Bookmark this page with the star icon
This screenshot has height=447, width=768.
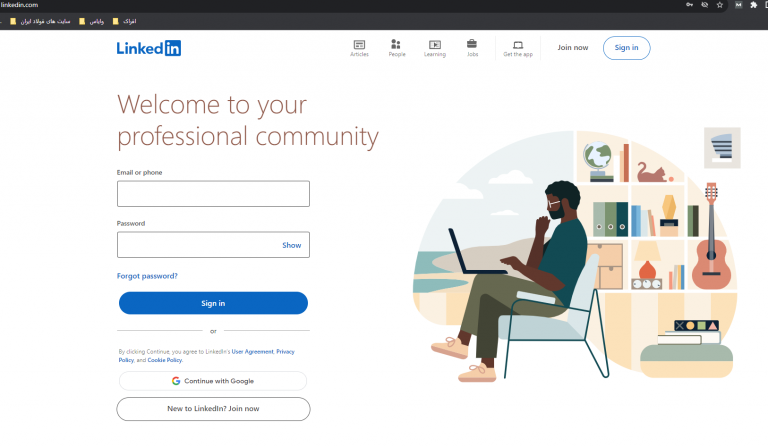click(x=719, y=5)
